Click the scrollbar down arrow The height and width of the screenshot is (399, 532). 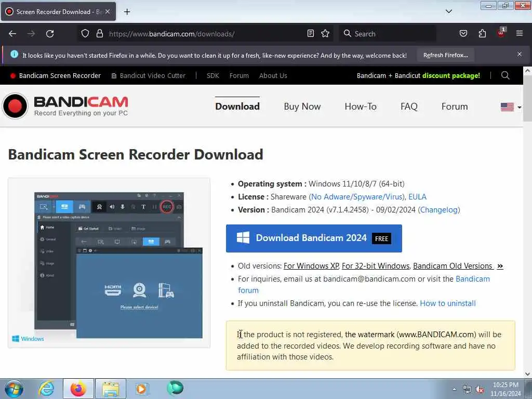pyautogui.click(x=527, y=374)
